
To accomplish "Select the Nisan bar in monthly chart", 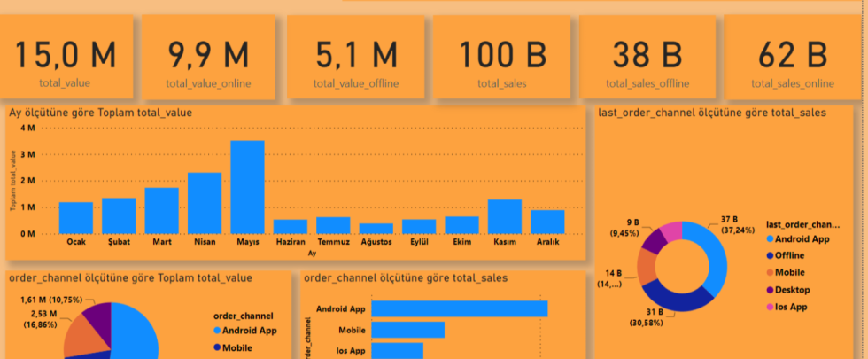I will tap(205, 203).
